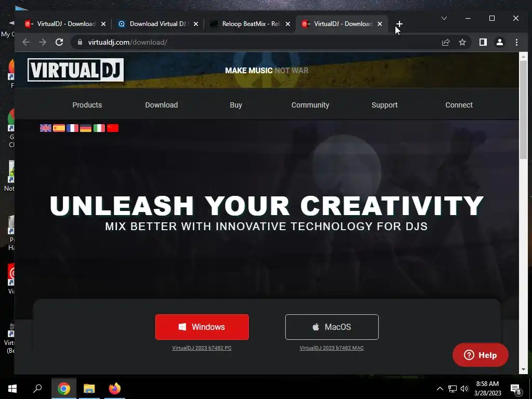Image resolution: width=532 pixels, height=399 pixels.
Task: Click MAKE MUSIC NOT WAR banner text
Action: tap(267, 70)
